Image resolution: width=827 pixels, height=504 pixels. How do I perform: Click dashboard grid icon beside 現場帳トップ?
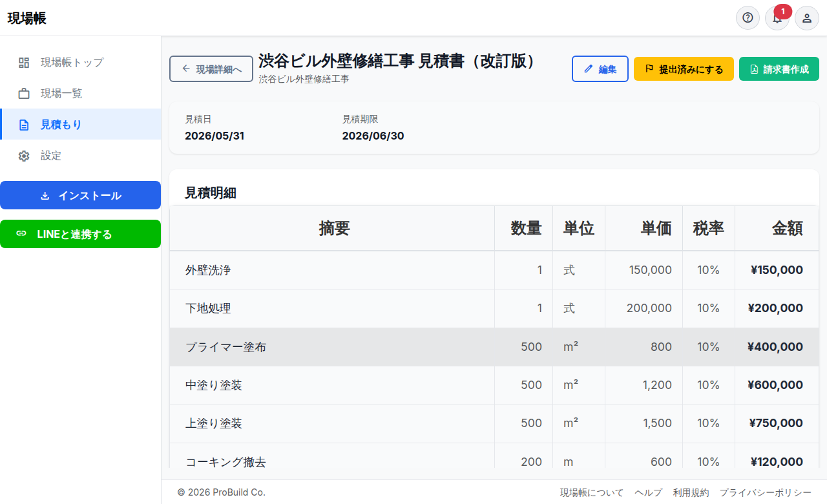click(x=24, y=63)
